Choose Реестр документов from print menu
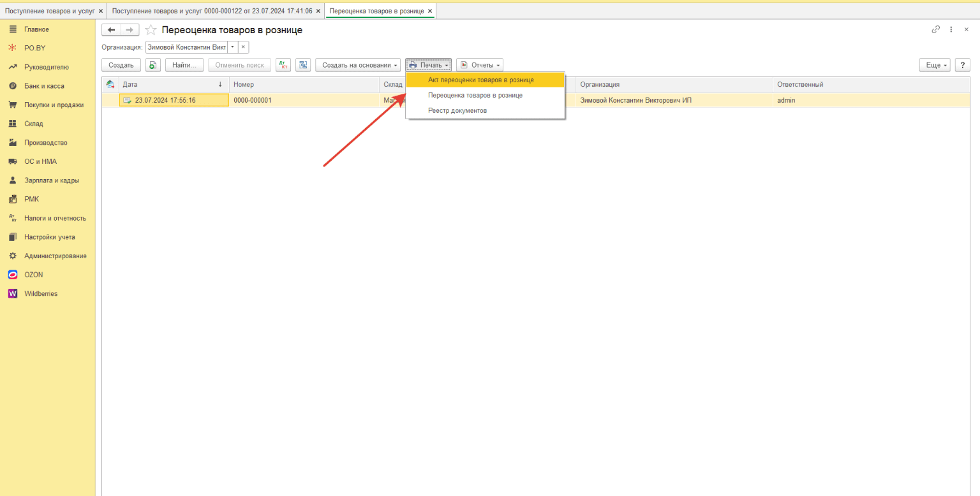The width and height of the screenshot is (980, 496). 457,110
